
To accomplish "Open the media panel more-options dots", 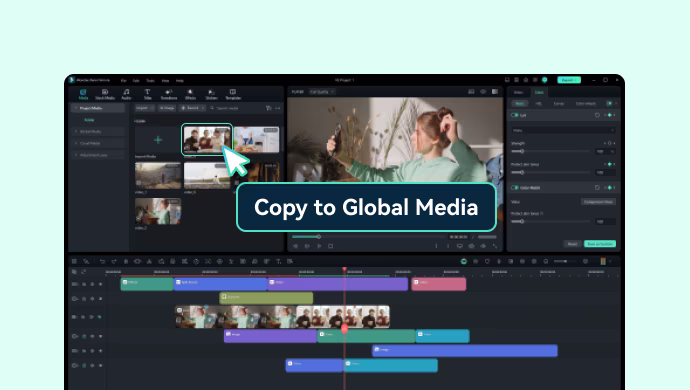I will pyautogui.click(x=278, y=108).
